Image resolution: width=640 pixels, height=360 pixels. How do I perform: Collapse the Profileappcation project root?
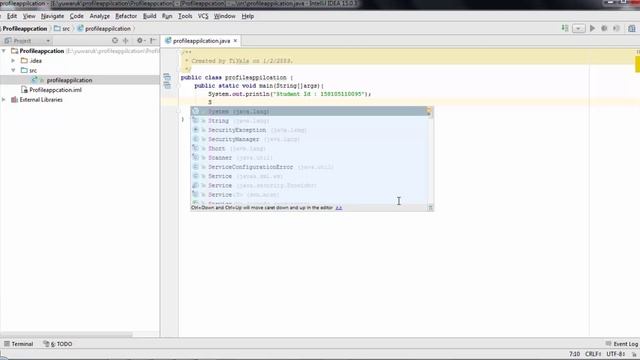(x=4, y=51)
